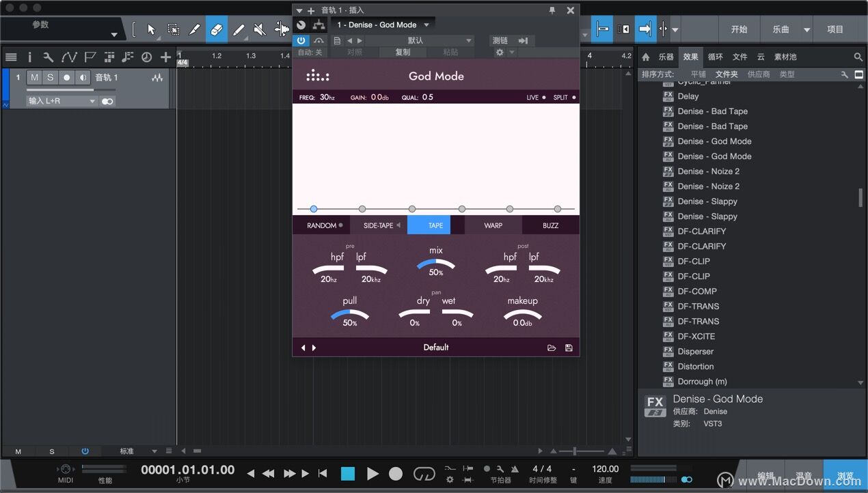Toggle SPLIT mode in God Mode

point(565,98)
